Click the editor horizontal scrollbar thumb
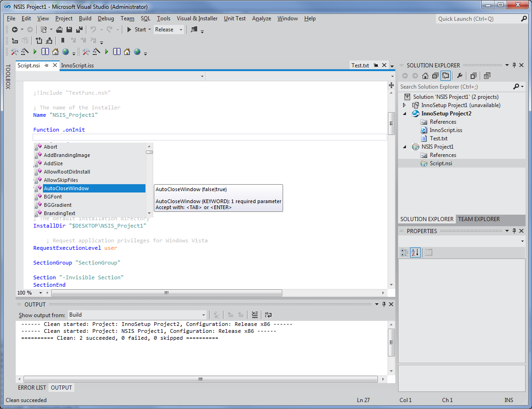The image size is (532, 409). pyautogui.click(x=167, y=293)
